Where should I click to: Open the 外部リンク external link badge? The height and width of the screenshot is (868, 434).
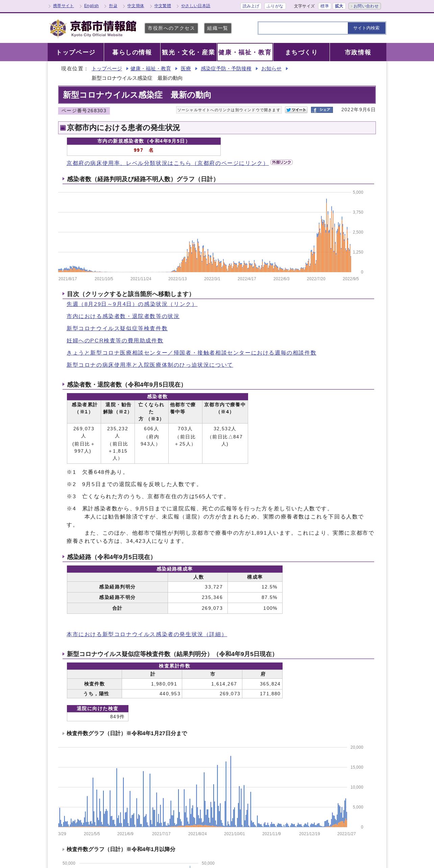coord(281,162)
